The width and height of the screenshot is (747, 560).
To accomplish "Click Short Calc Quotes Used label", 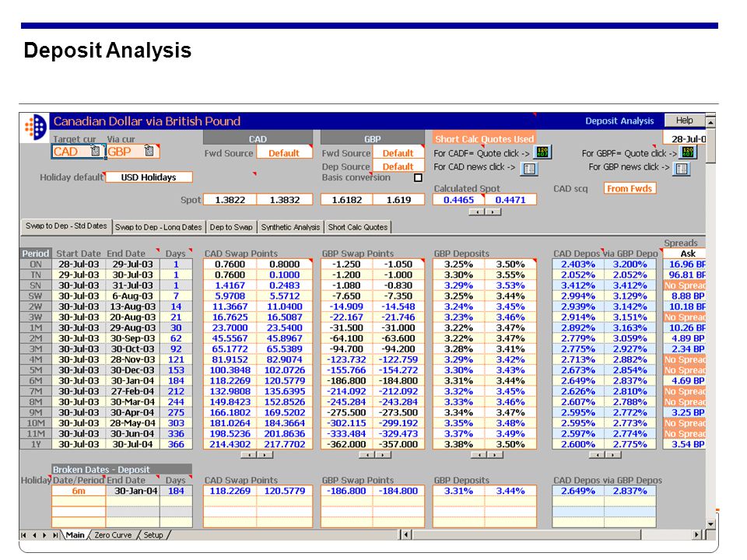I will [x=485, y=138].
